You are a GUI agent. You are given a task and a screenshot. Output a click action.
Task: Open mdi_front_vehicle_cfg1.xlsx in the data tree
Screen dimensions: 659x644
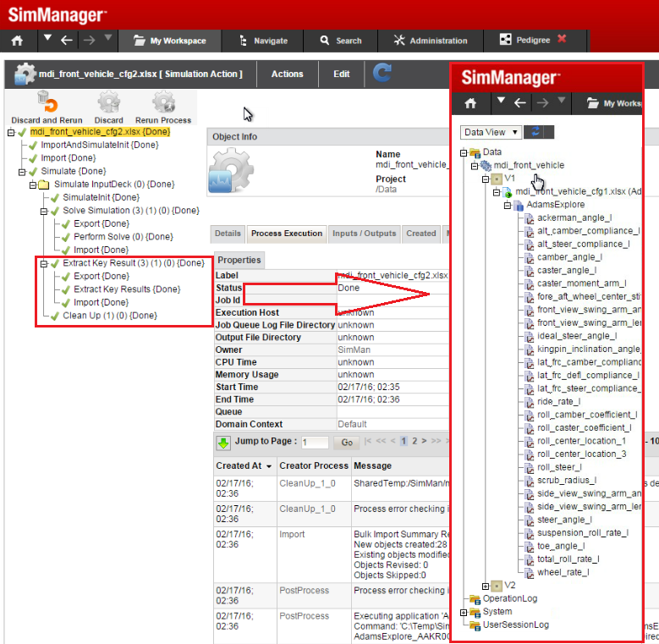579,192
